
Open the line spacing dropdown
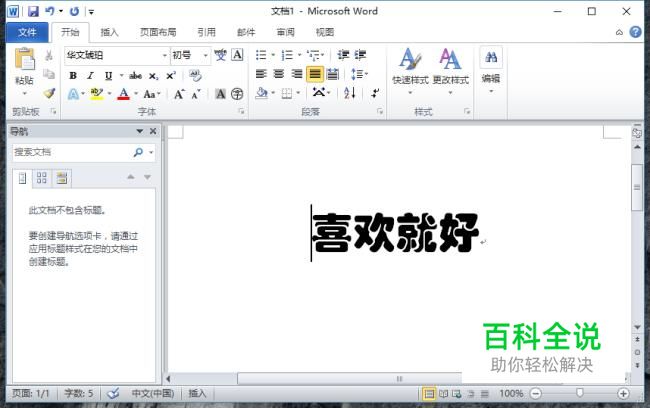tap(359, 74)
